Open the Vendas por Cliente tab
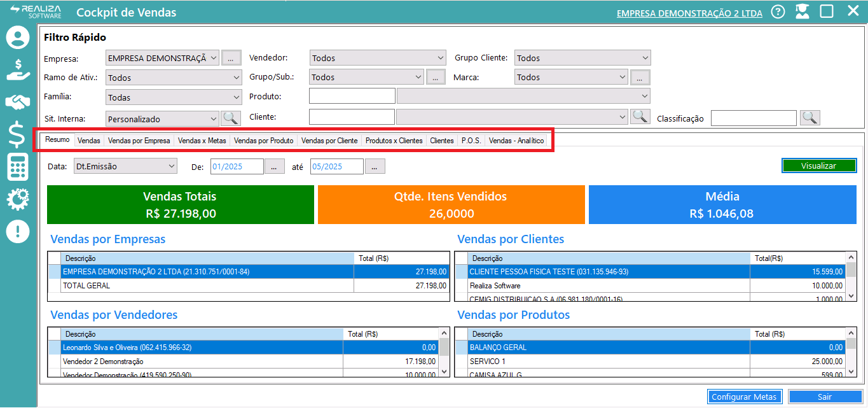 tap(329, 141)
